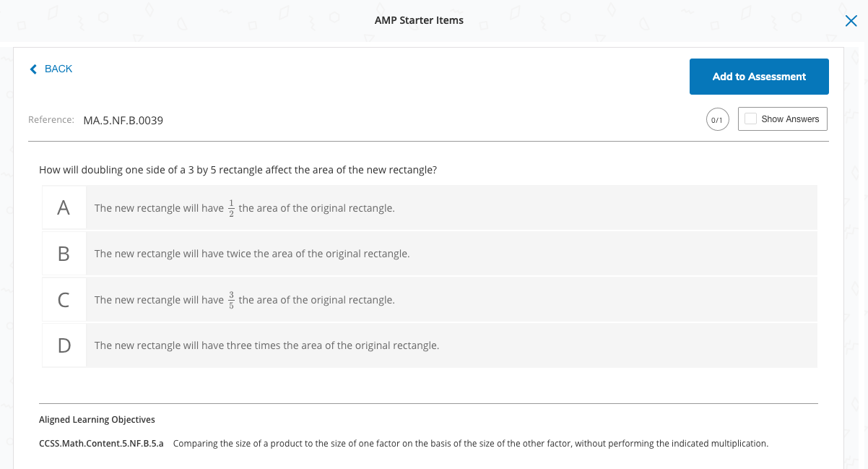Choose the one-half area answer text
868x469 pixels.
(x=244, y=208)
